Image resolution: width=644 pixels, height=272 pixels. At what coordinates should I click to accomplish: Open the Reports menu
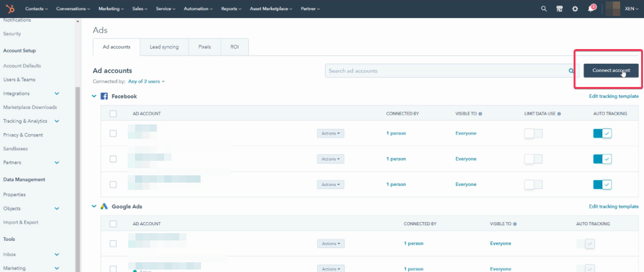pos(232,9)
